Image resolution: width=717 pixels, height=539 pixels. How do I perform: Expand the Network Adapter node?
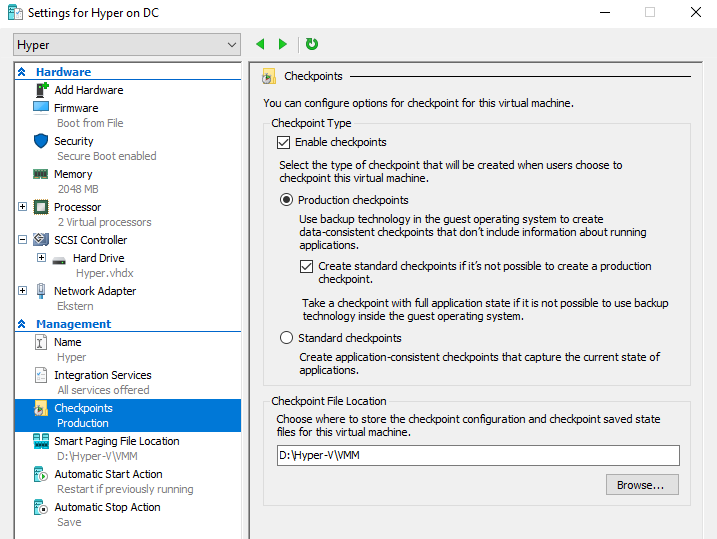pyautogui.click(x=23, y=291)
